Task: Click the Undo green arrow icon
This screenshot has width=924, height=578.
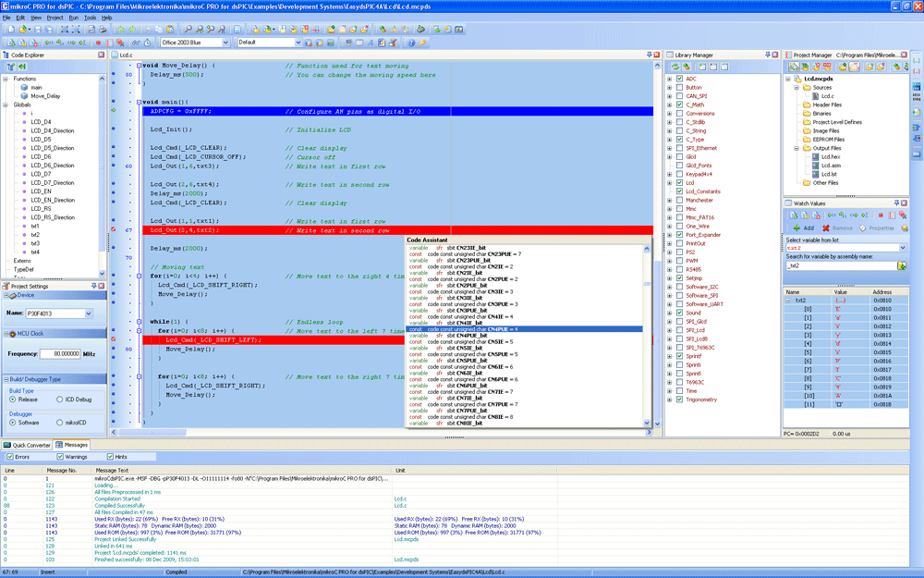Action: coord(121,29)
